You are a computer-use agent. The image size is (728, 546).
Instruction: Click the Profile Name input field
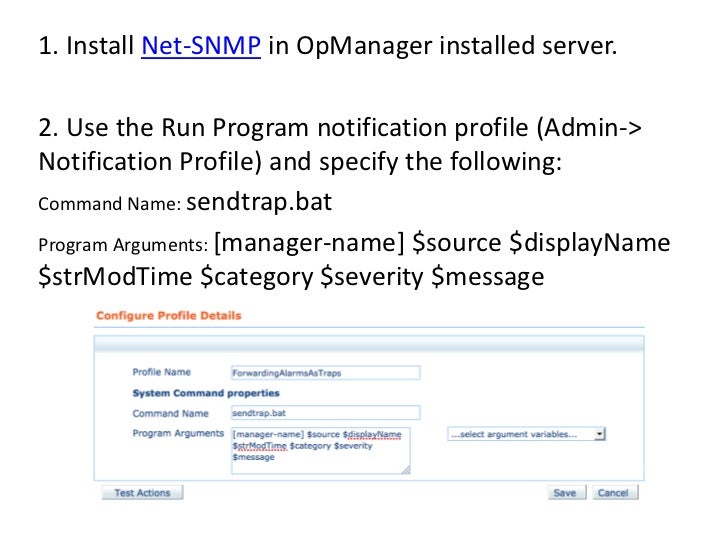click(325, 373)
